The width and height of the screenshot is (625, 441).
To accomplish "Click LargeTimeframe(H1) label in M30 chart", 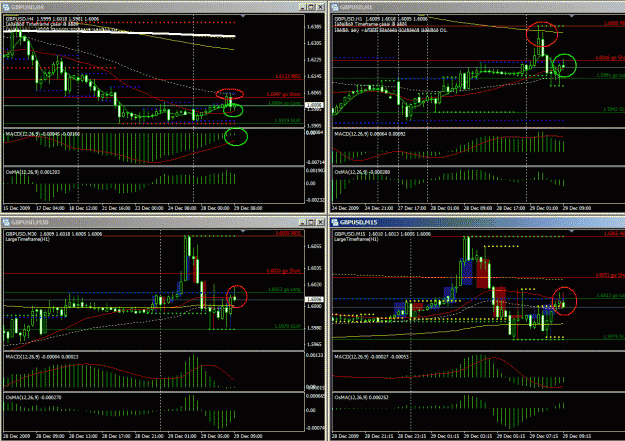I will coord(27,240).
